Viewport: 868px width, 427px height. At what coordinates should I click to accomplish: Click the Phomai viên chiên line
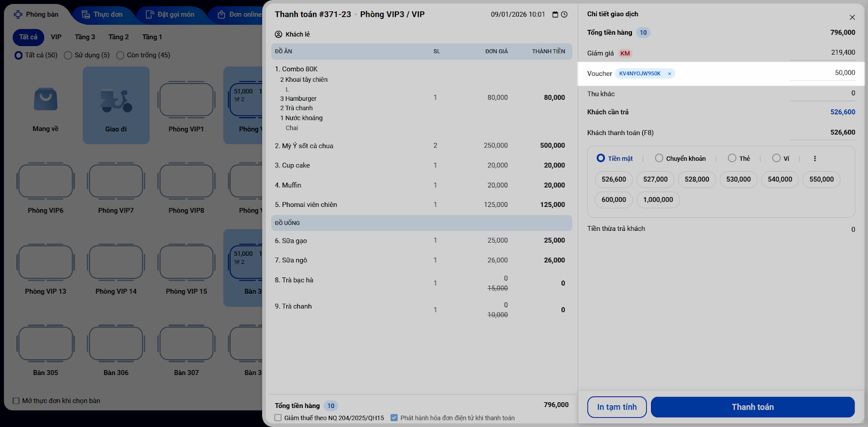(x=422, y=205)
